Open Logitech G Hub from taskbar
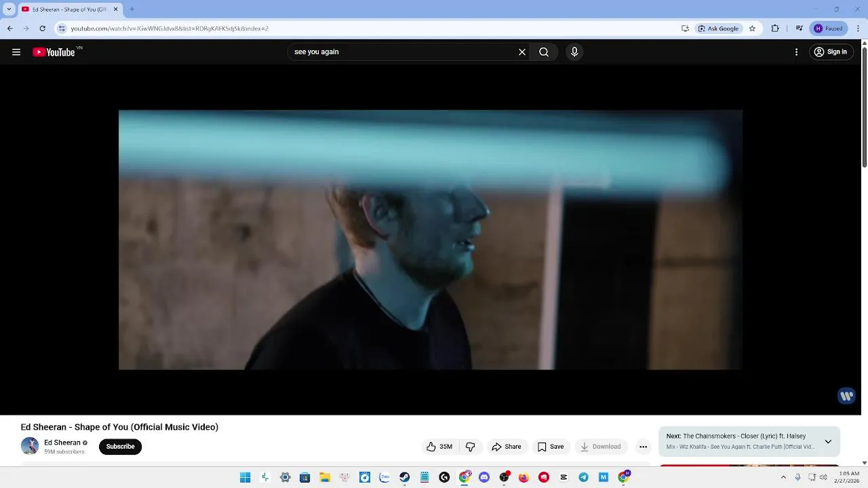 444,477
